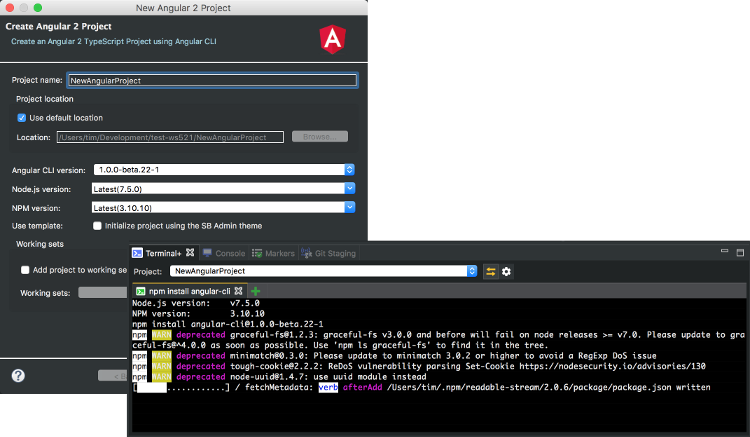This screenshot has width=750, height=437.
Task: Open the Angular CLI version dropdown
Action: coord(349,170)
